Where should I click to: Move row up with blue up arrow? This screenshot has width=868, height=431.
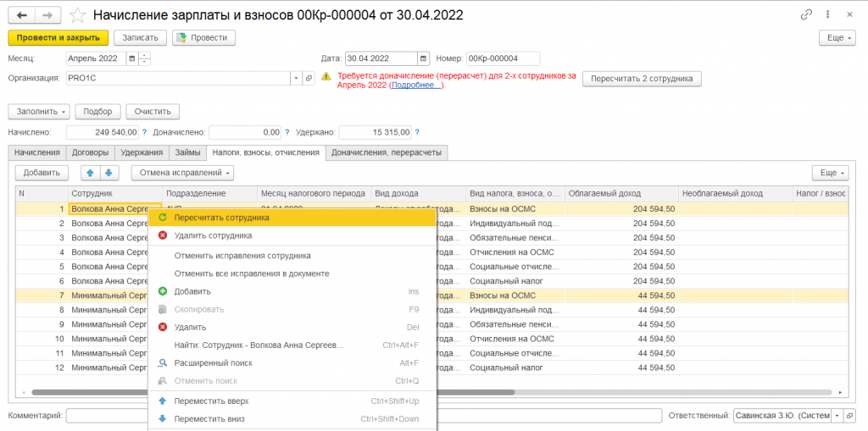pos(90,173)
